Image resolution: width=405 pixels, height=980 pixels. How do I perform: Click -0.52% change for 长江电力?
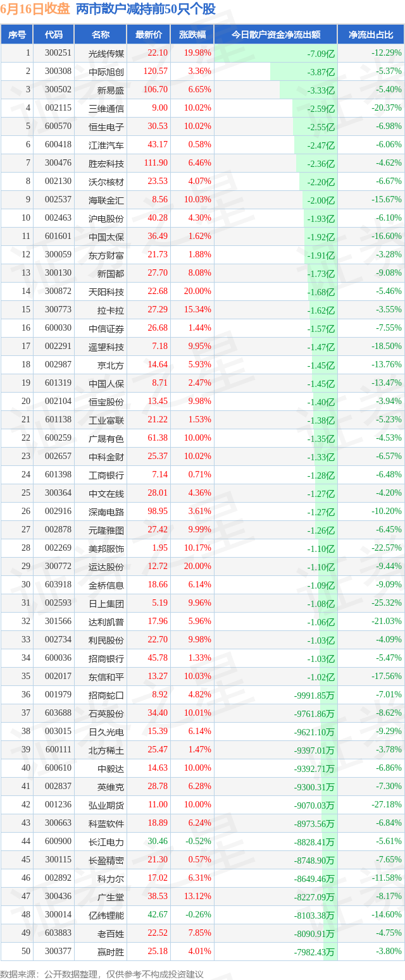point(199,842)
